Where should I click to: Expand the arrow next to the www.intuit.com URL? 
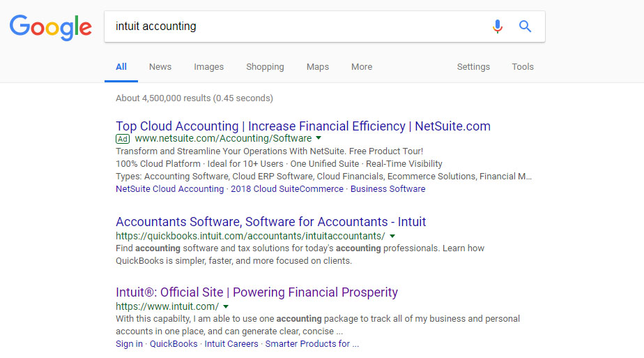point(226,307)
